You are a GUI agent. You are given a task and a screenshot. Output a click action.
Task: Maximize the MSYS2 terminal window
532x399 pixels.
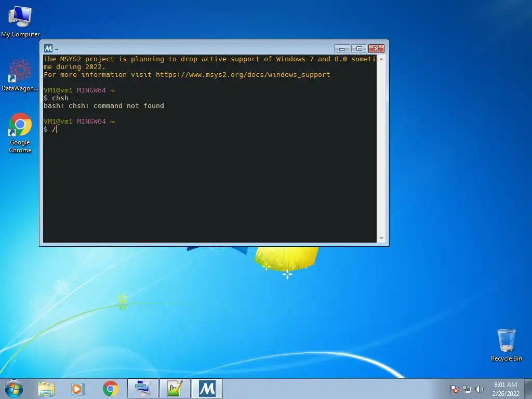[359, 49]
